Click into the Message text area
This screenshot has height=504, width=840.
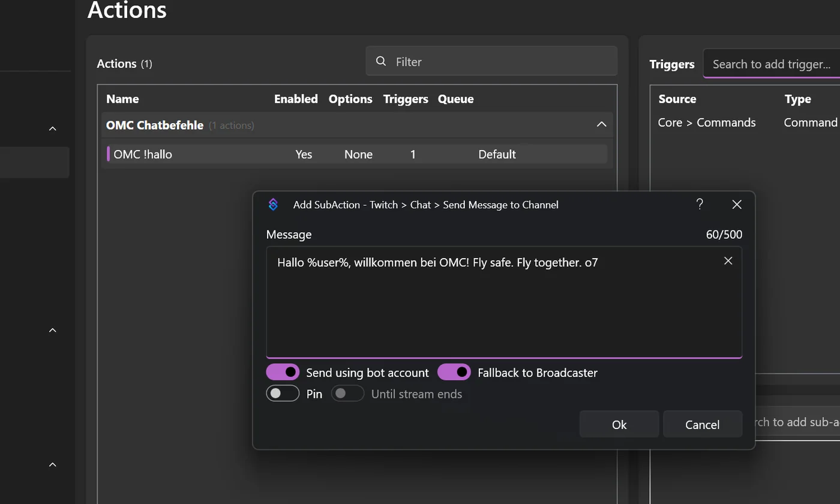(504, 302)
